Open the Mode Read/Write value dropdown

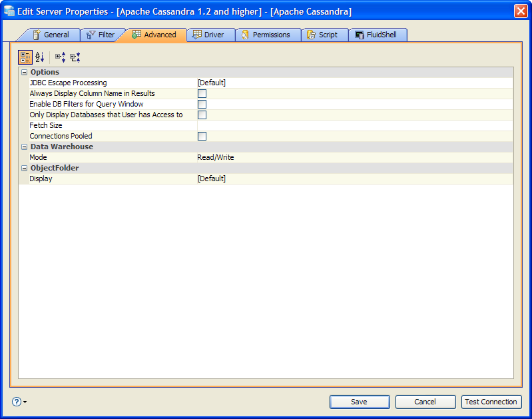355,157
